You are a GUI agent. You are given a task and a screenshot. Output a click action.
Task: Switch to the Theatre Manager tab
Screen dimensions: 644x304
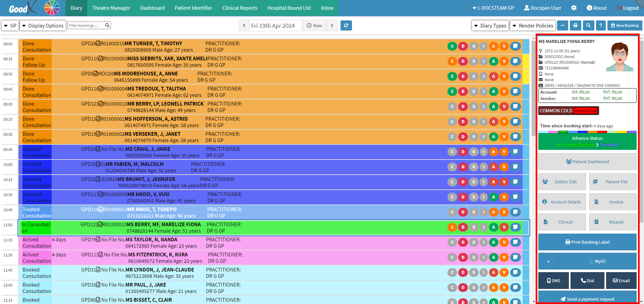point(111,8)
